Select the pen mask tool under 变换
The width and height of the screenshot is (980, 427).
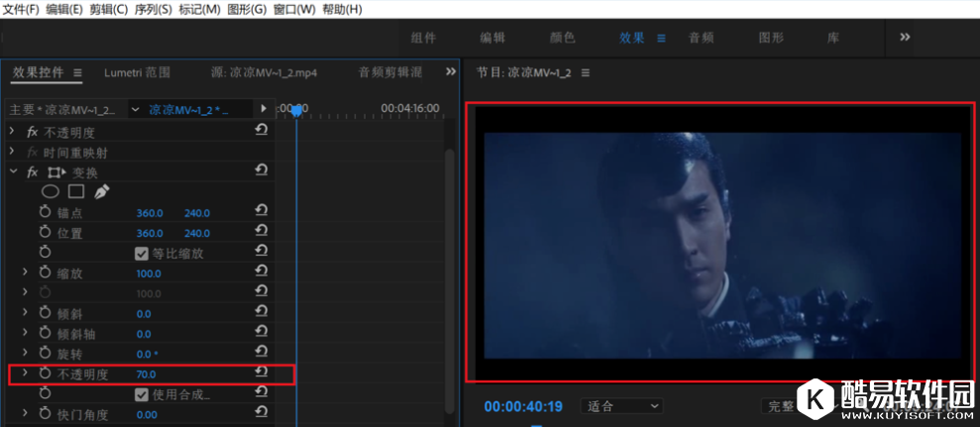[x=101, y=191]
